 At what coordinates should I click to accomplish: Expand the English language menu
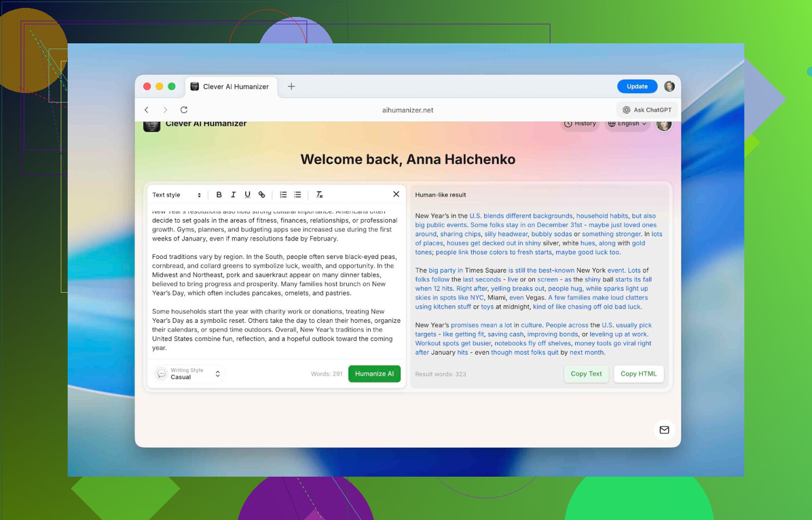tap(627, 124)
